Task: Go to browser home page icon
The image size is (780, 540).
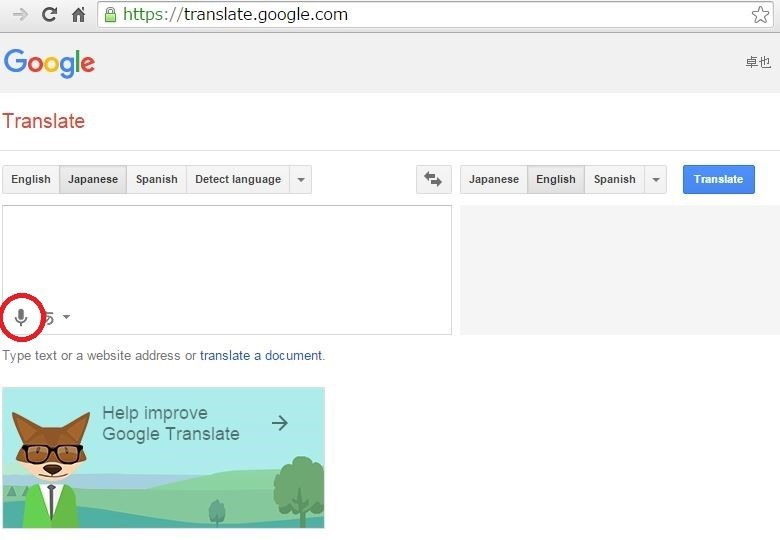Action: coord(79,14)
